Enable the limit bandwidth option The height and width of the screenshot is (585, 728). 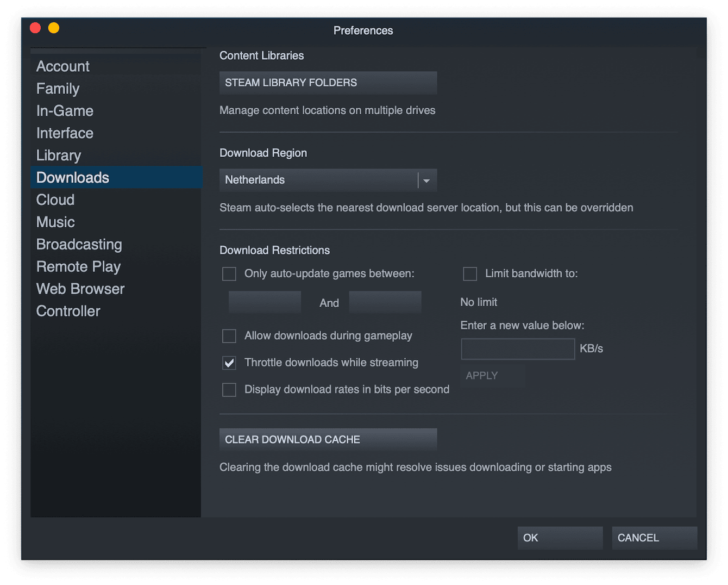coord(469,273)
